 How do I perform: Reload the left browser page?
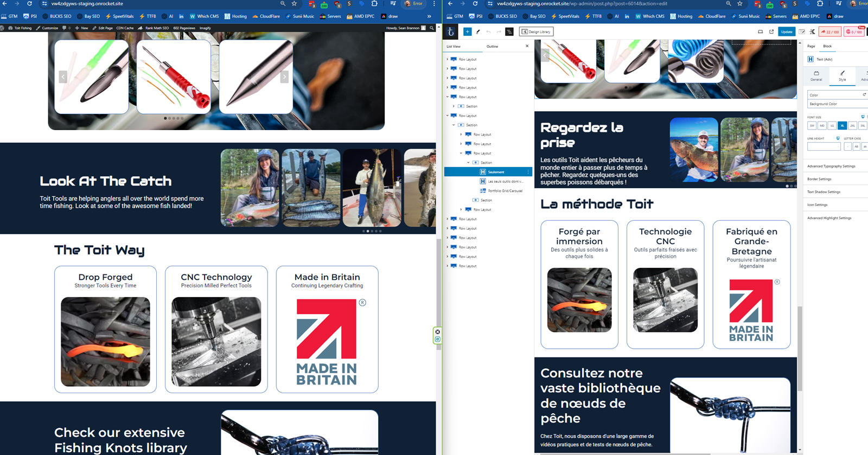tap(29, 4)
